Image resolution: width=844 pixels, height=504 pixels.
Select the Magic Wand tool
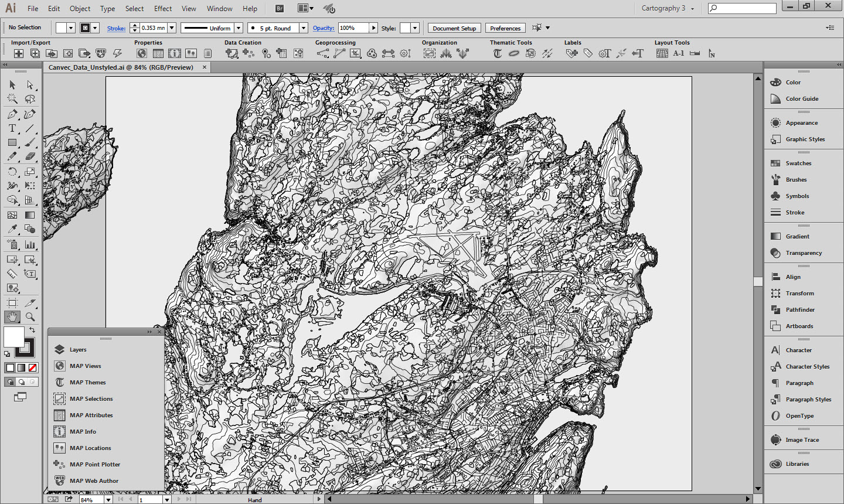(x=12, y=99)
